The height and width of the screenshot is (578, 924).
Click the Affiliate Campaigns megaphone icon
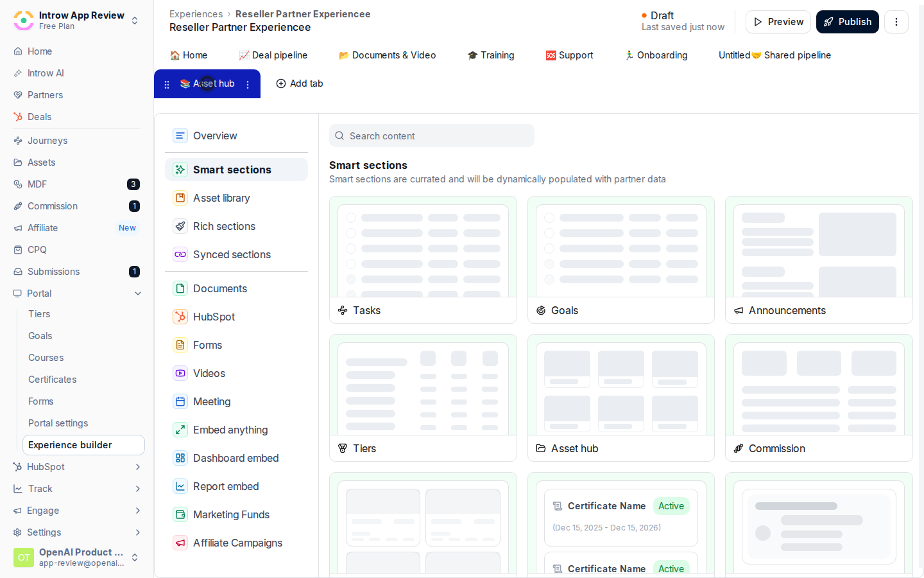coord(180,543)
